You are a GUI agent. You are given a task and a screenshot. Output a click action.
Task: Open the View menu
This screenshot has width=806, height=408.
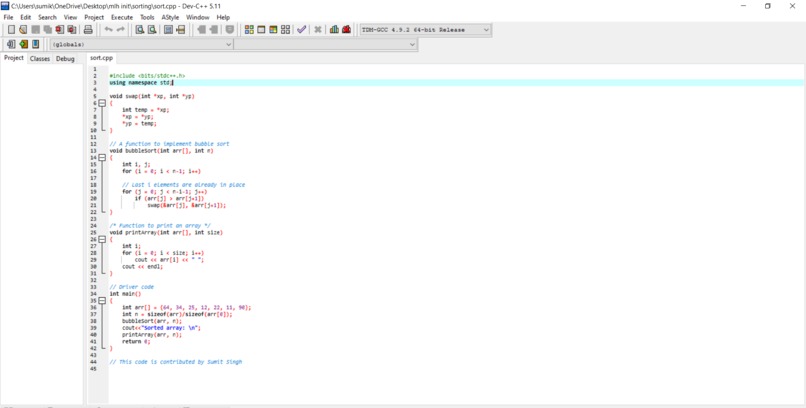click(x=70, y=17)
